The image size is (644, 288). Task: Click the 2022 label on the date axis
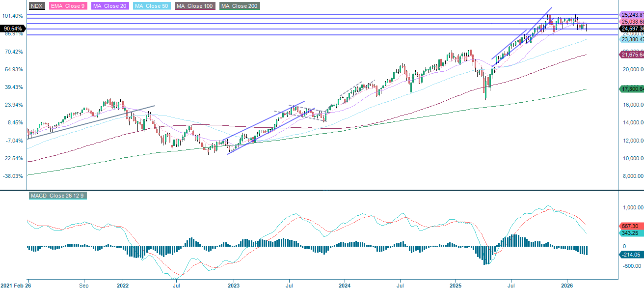coord(124,285)
